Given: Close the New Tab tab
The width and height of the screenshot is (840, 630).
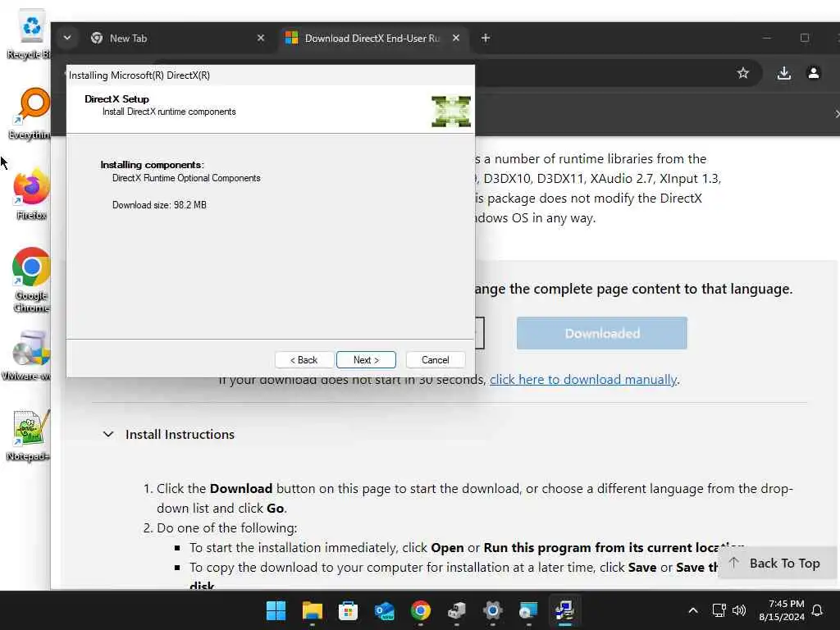Looking at the screenshot, I should point(261,38).
